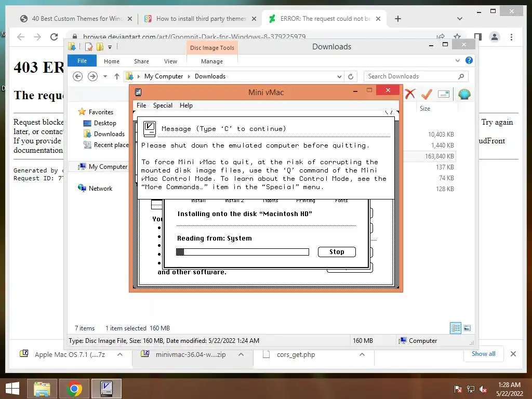Bookmark this page with the star icon
532x399 pixels.
457,36
